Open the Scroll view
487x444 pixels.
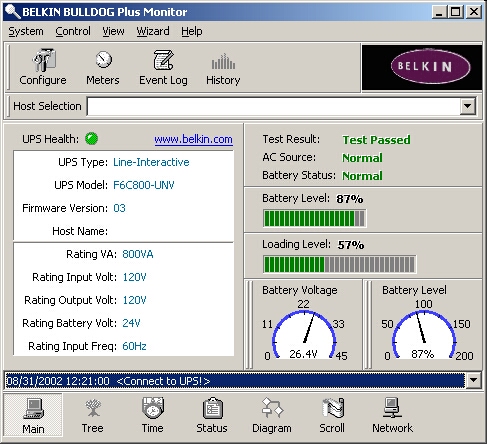tap(332, 415)
